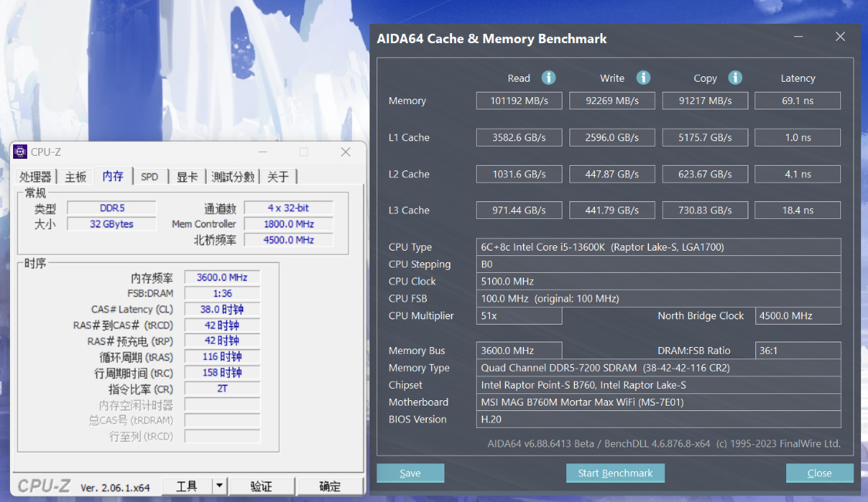Click 内存频率 3600.0 MHz value in CPU-Z
This screenshot has height=502, width=868.
222,278
